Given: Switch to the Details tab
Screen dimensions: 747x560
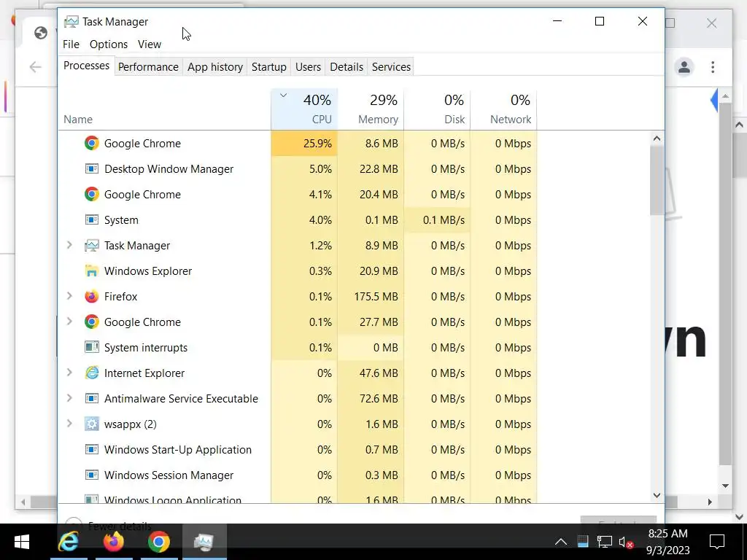Looking at the screenshot, I should (x=347, y=66).
